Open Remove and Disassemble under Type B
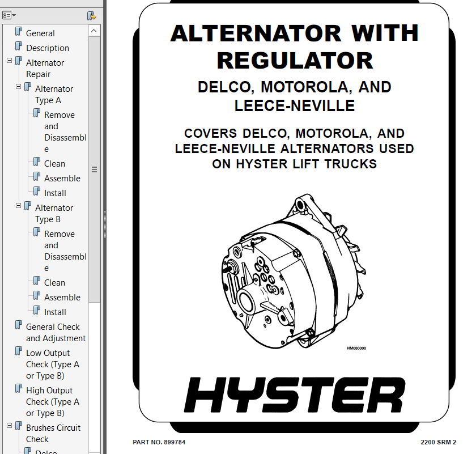 click(x=65, y=251)
